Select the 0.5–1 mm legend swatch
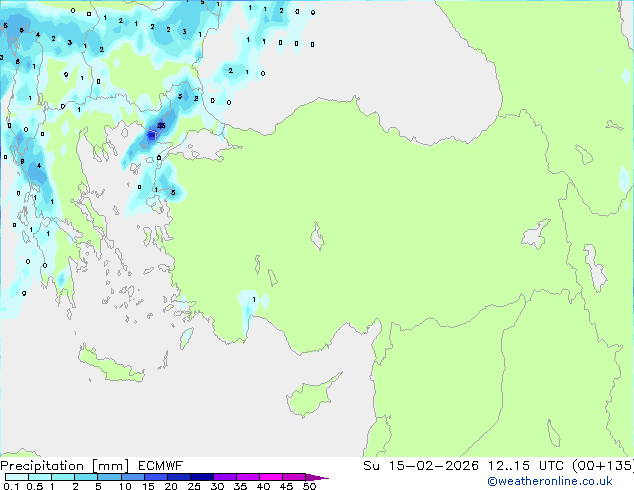 40,477
